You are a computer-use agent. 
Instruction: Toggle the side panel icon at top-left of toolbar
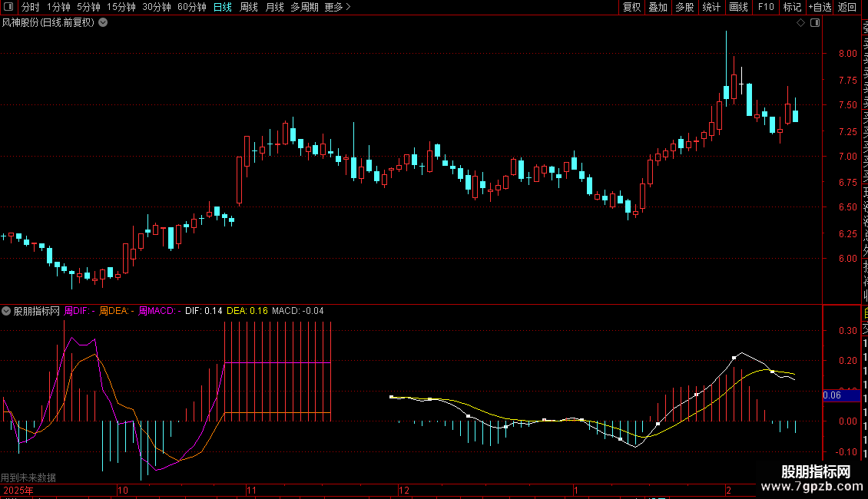click(x=8, y=7)
